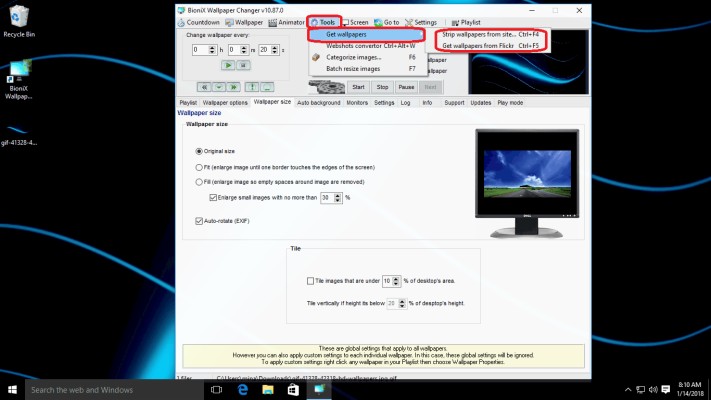This screenshot has width=711, height=400.
Task: Click the Screen toolbar item
Action: 358,21
